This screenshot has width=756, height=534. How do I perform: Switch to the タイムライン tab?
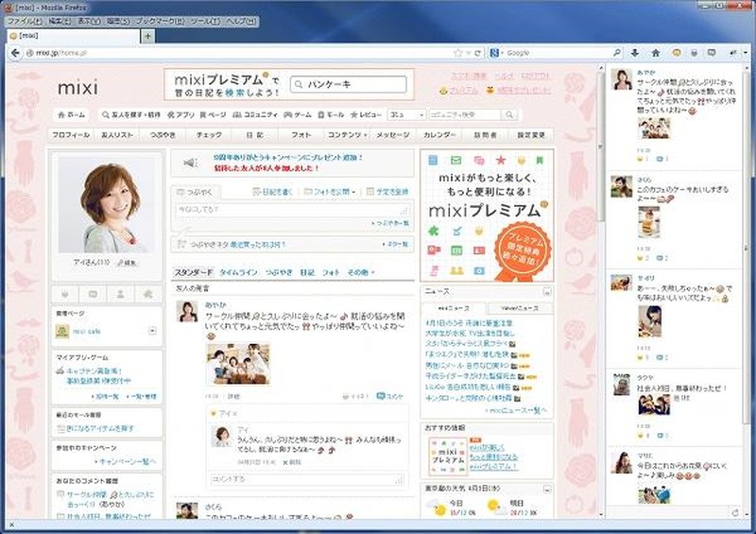point(238,272)
